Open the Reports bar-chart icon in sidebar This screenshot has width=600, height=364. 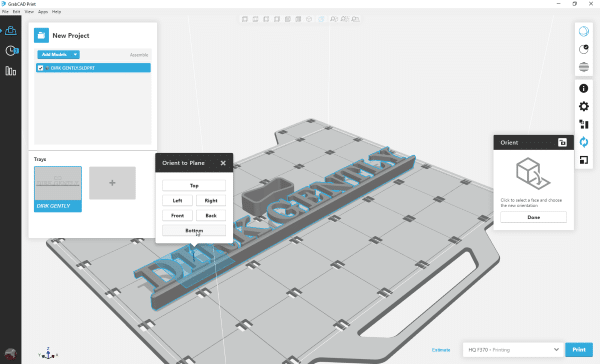[x=11, y=71]
